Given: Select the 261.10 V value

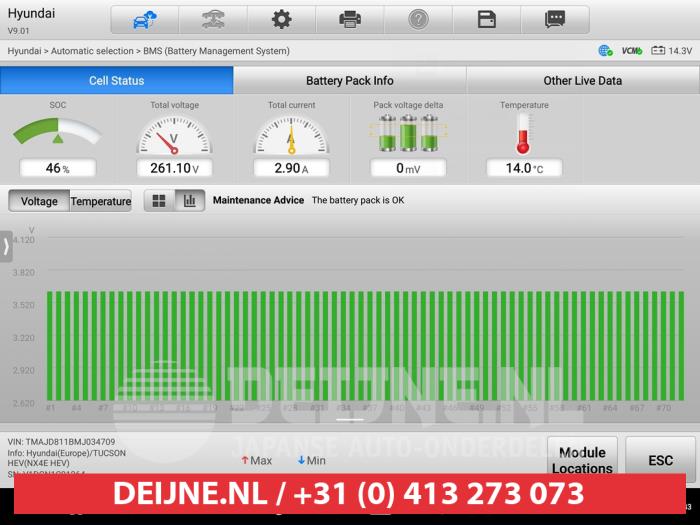Looking at the screenshot, I should (174, 168).
